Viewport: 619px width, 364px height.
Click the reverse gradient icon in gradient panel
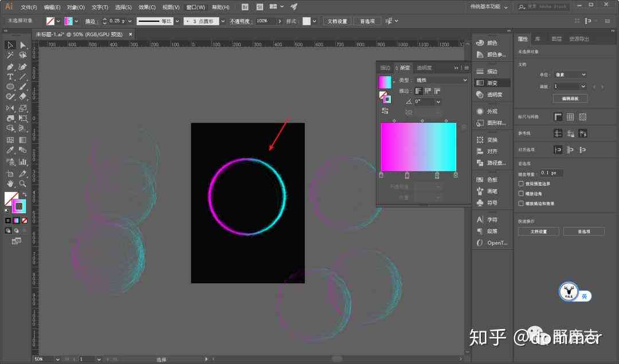point(385,111)
